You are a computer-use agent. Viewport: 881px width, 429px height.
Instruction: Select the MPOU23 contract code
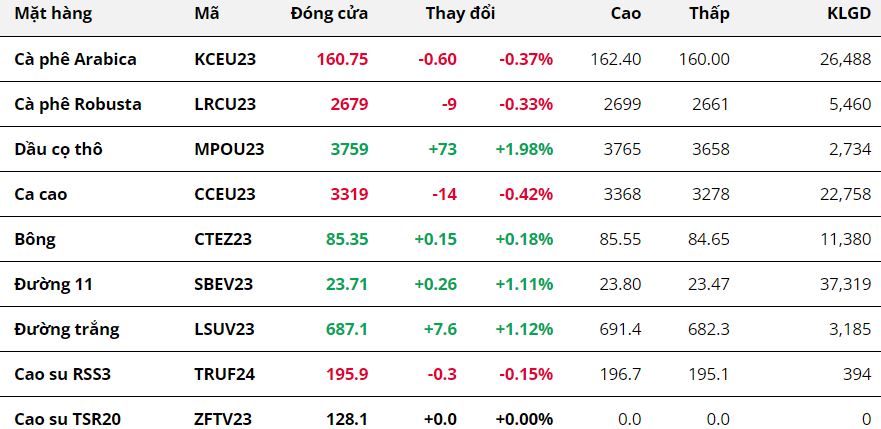coord(229,149)
